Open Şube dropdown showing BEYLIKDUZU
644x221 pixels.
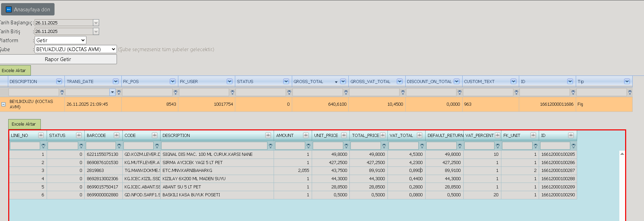[x=76, y=49]
